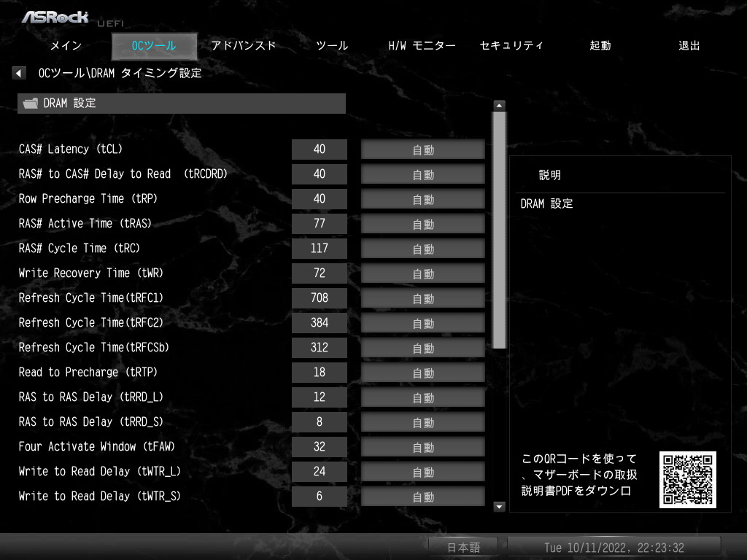Click the manual download QR code

pos(687,480)
